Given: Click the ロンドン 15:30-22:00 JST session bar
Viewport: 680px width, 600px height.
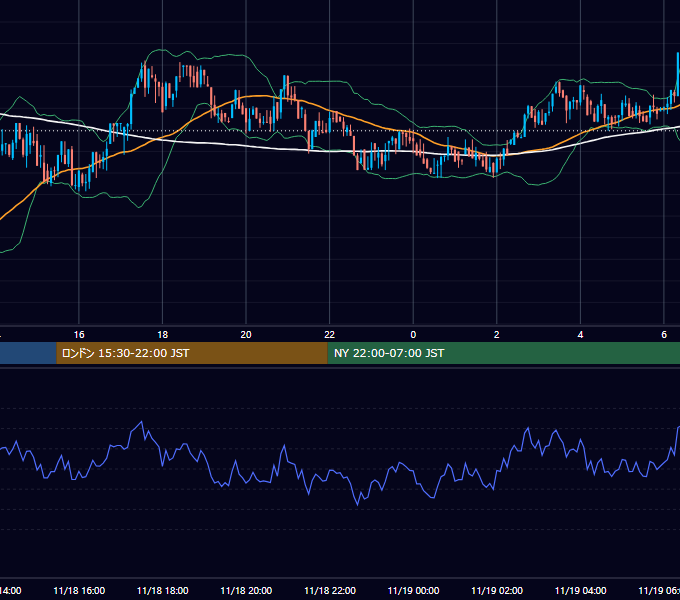Looking at the screenshot, I should coord(192,353).
